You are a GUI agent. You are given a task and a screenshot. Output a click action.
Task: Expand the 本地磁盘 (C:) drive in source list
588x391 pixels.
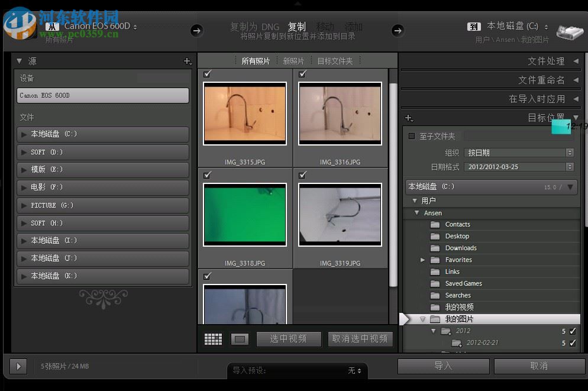pyautogui.click(x=24, y=134)
